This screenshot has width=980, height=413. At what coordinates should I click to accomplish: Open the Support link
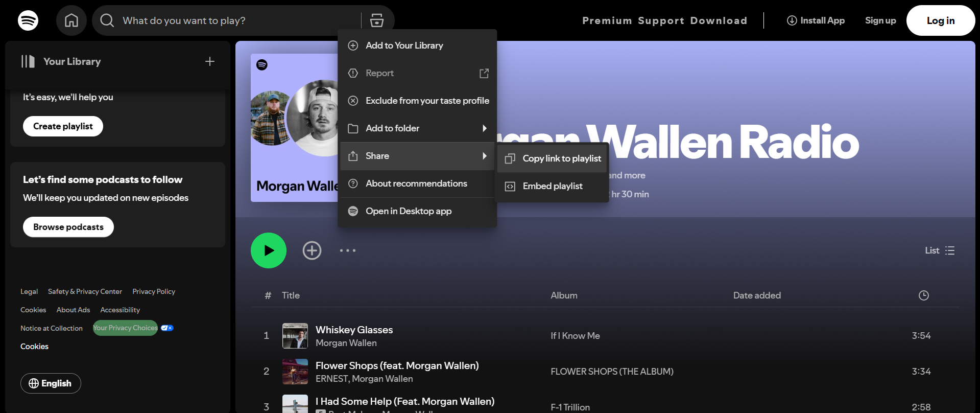pos(661,20)
